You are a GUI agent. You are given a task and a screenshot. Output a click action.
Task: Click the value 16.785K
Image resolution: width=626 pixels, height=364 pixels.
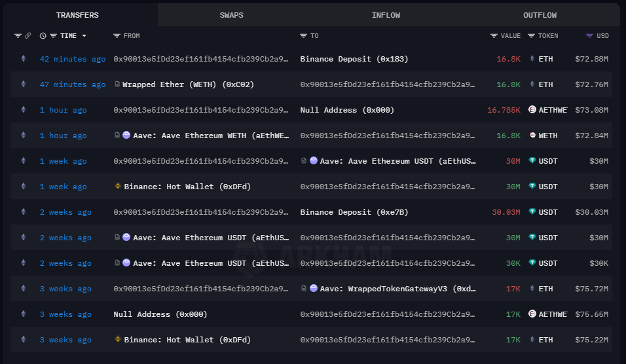point(504,110)
